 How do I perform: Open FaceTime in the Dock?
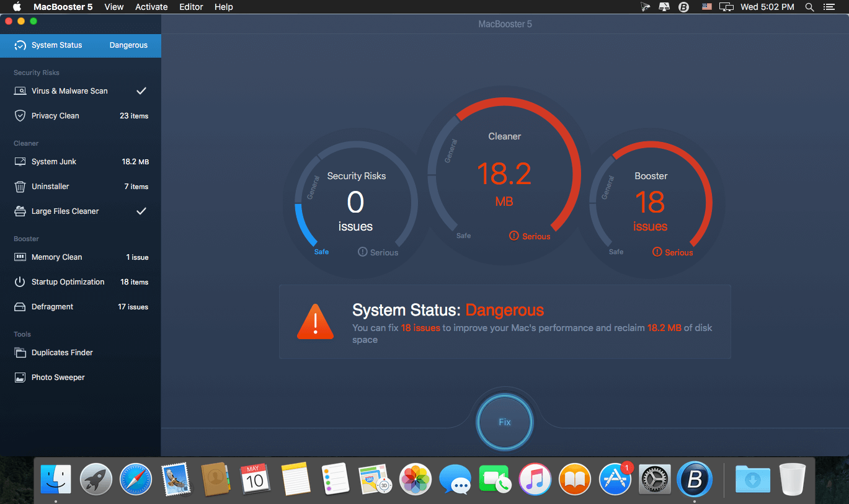(495, 479)
